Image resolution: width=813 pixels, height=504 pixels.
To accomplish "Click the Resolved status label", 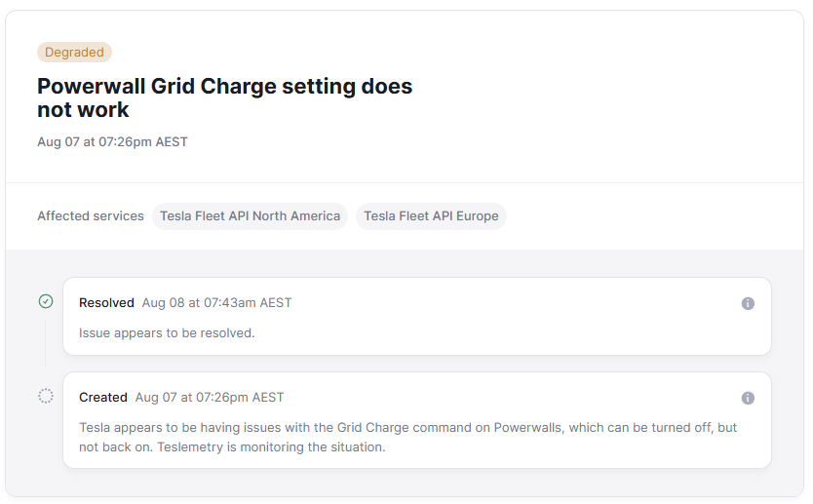I will [106, 303].
